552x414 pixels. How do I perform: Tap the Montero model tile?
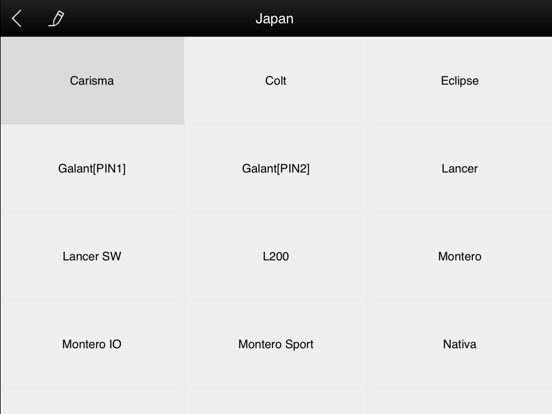click(x=460, y=256)
